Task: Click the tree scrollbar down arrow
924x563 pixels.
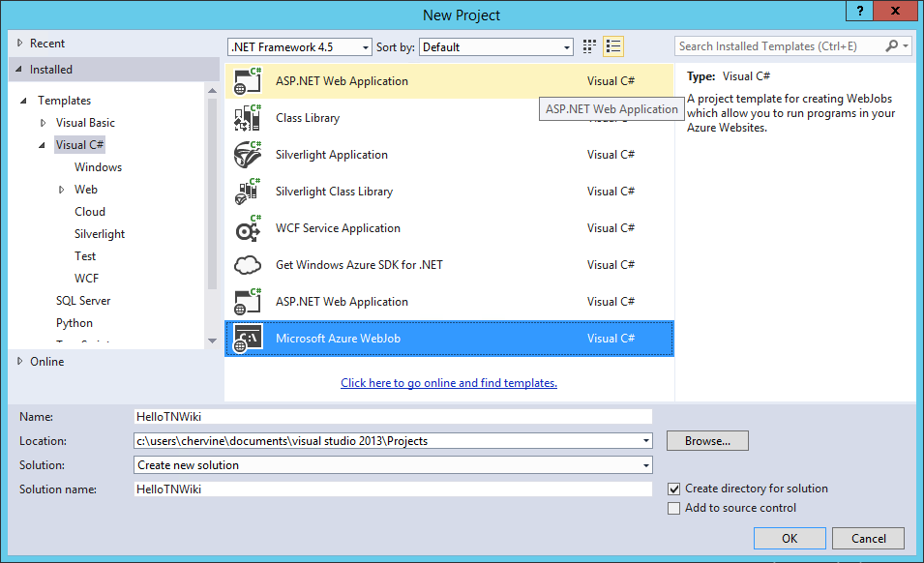Action: point(212,341)
